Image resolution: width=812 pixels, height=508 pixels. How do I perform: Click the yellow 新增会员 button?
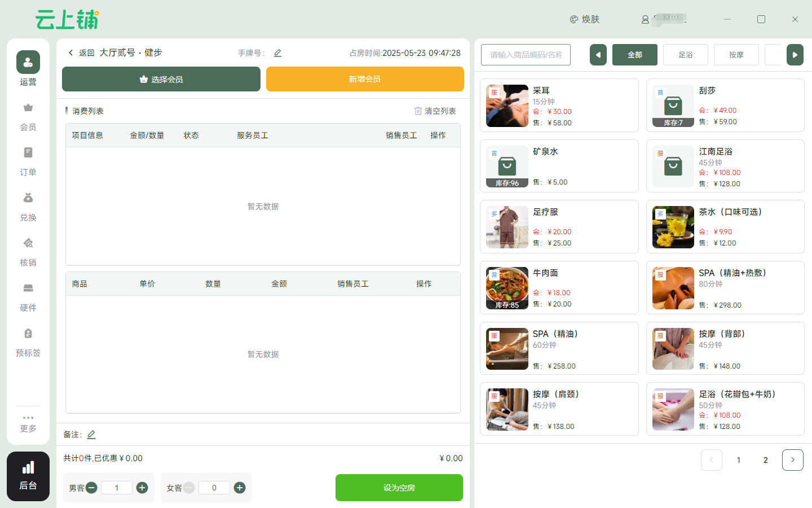365,79
